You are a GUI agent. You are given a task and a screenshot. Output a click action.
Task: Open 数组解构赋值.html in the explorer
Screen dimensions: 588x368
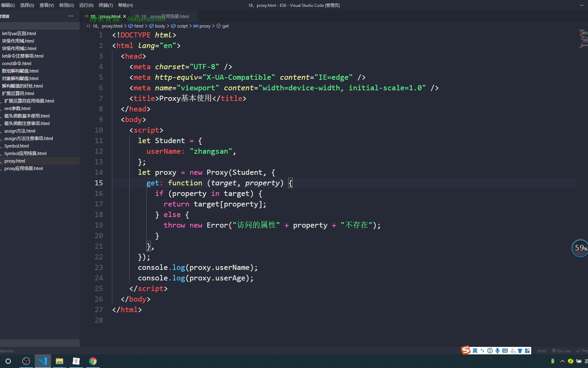point(40,71)
